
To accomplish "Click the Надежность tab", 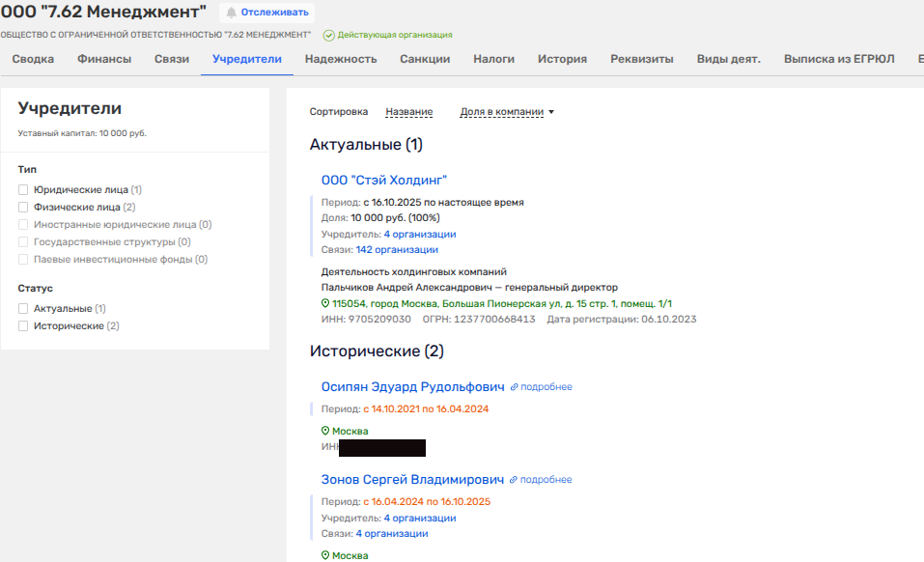I will [341, 59].
